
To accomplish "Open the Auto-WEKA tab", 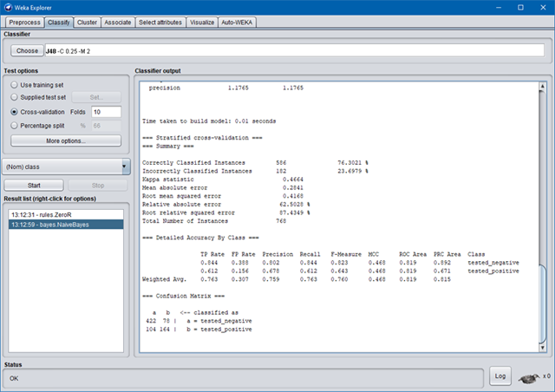I will (x=238, y=22).
